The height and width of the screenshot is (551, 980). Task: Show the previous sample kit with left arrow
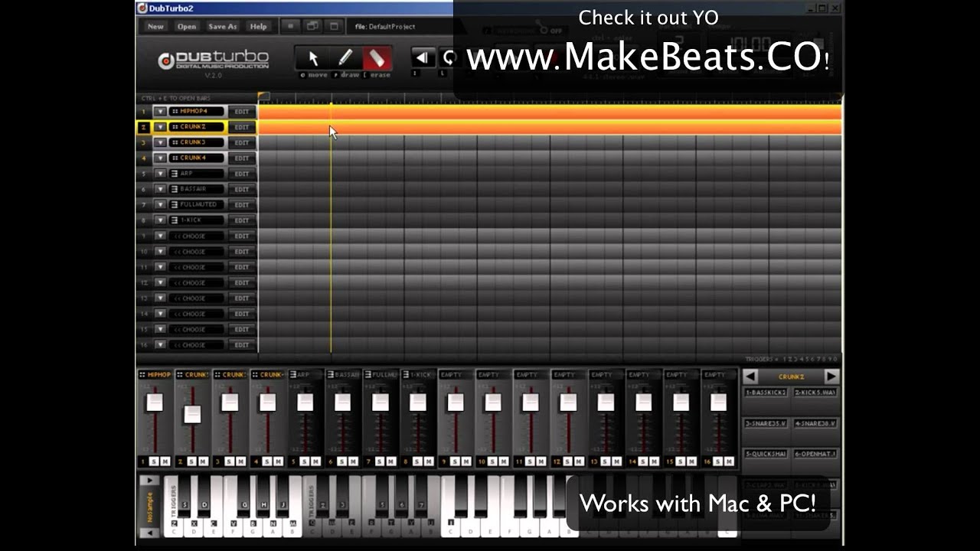click(750, 377)
